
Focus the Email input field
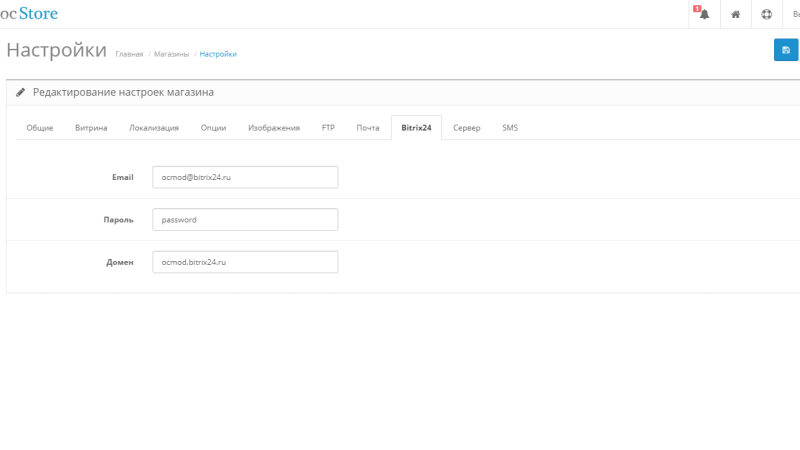point(245,177)
